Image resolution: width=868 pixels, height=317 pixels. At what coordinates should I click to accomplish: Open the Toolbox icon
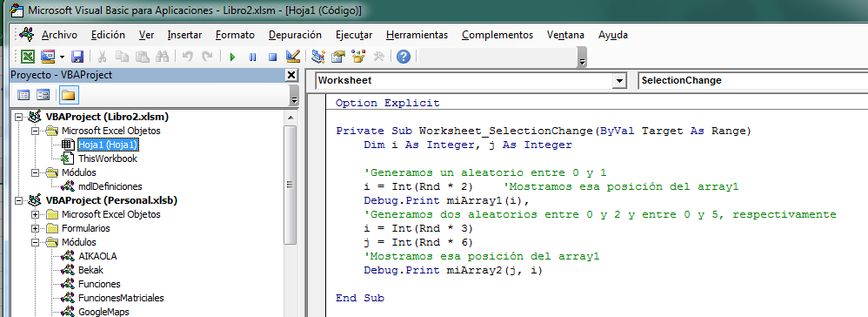379,57
